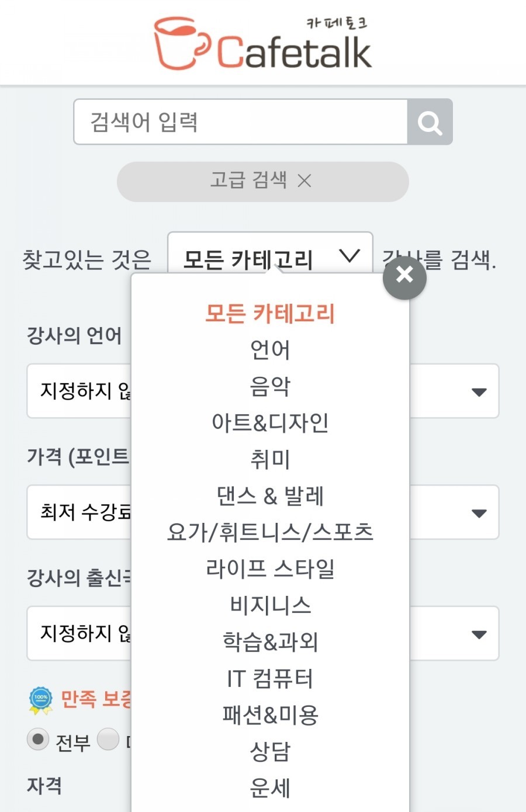
Task: Click the Cafetalk coffee cup logo
Action: click(176, 42)
